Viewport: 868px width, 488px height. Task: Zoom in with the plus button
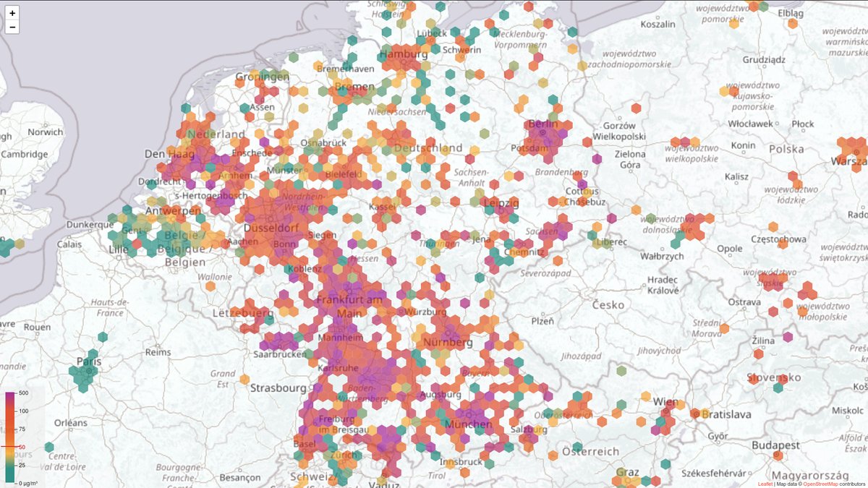(12, 13)
